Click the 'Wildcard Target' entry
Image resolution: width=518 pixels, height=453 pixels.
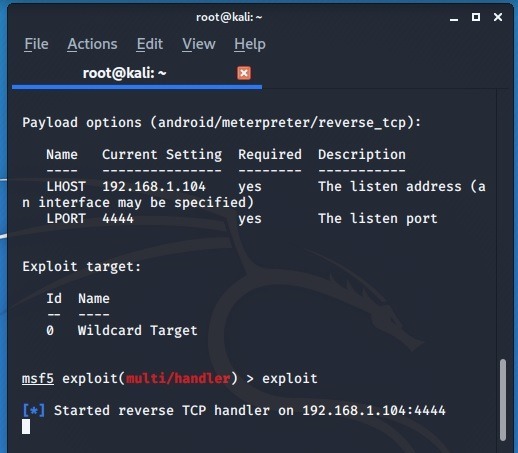point(138,331)
